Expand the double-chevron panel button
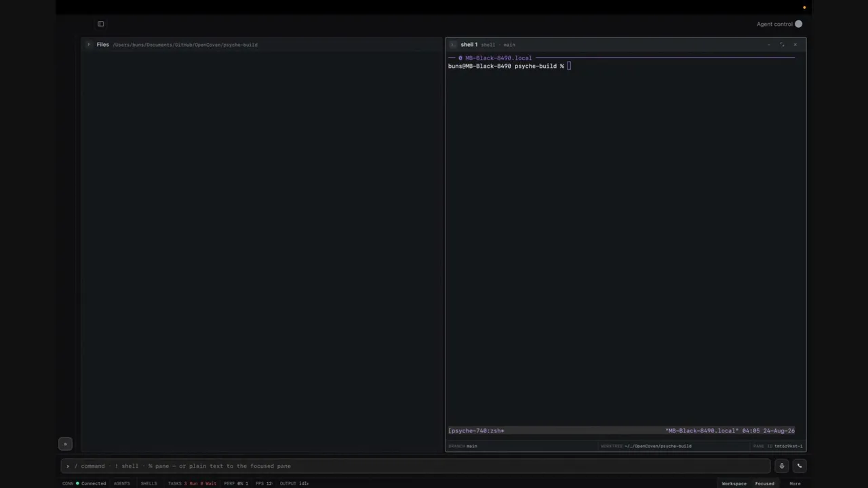868x488 pixels. coord(65,444)
